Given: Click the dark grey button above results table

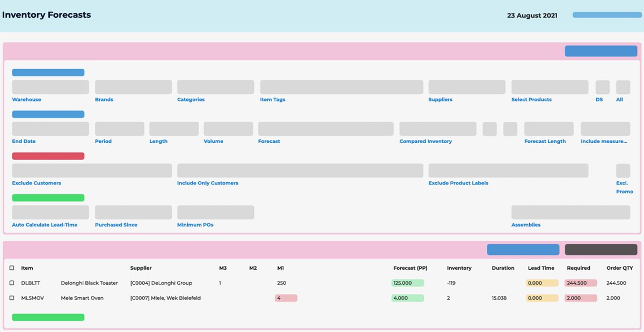Looking at the screenshot, I should [601, 249].
